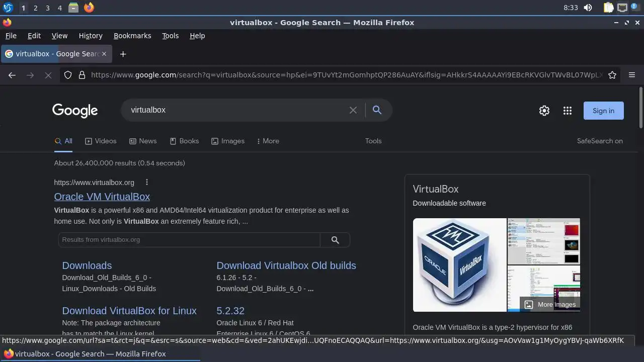Go back to the previous page

click(12, 75)
